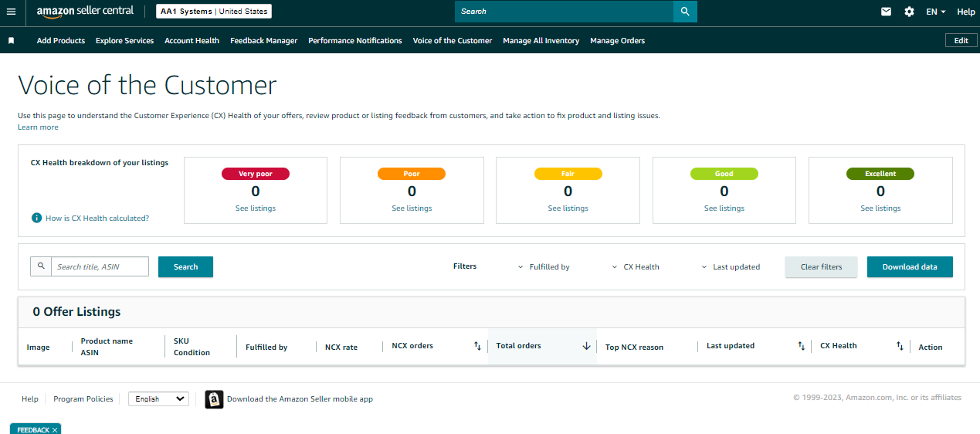Click Download the Amazon Seller mobile app link
The width and height of the screenshot is (980, 434).
pos(300,399)
